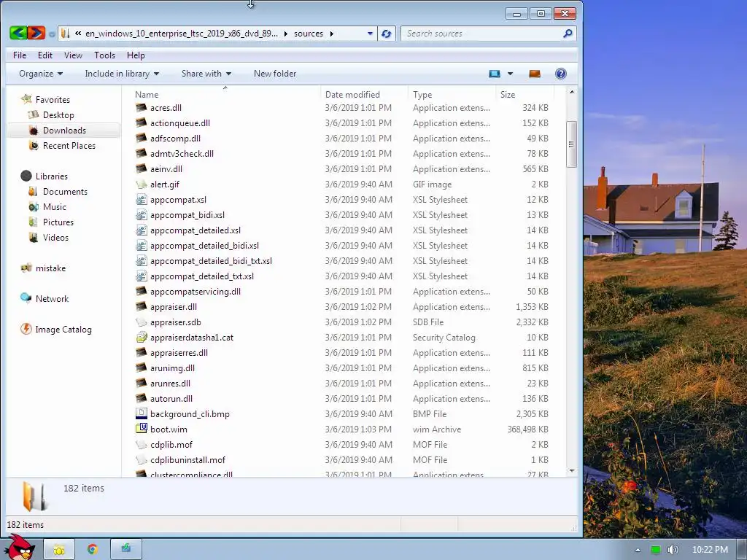This screenshot has width=747, height=560.
Task: Click the Start button Angry Bird icon
Action: coord(20,547)
